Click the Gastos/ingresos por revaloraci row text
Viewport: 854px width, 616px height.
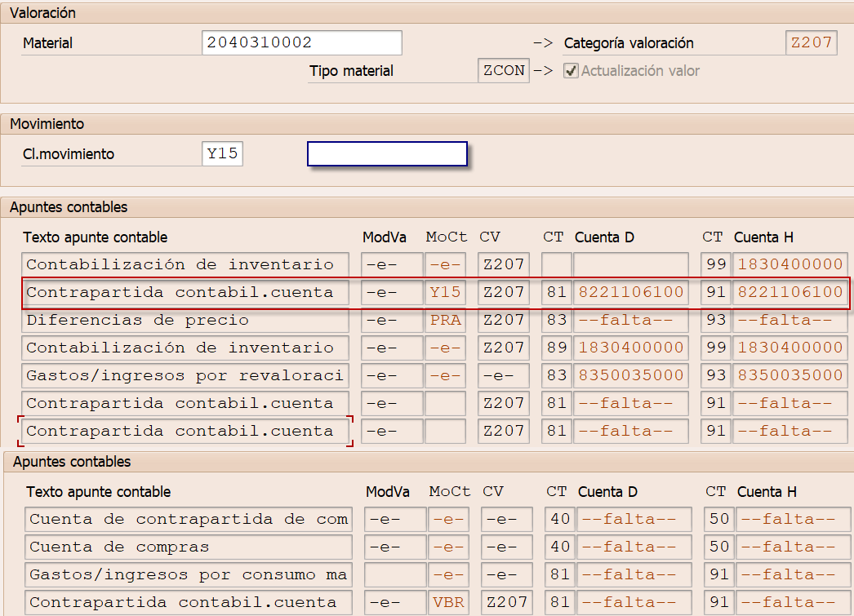[x=185, y=375]
